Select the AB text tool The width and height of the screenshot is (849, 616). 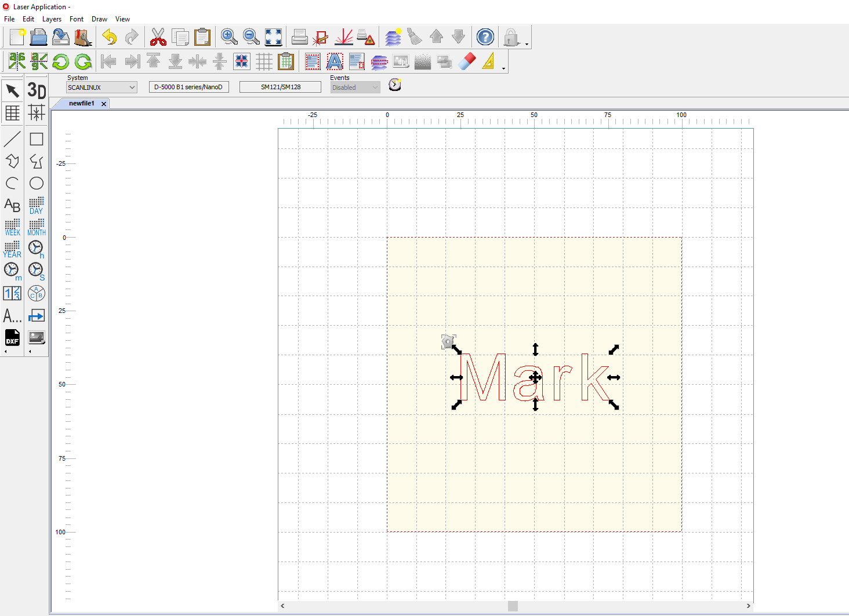[x=12, y=205]
